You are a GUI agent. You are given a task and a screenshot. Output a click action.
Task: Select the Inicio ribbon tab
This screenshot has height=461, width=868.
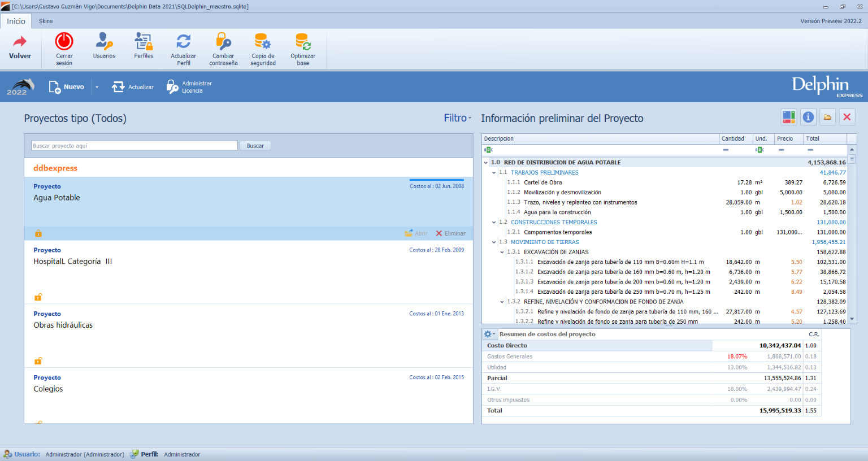16,21
